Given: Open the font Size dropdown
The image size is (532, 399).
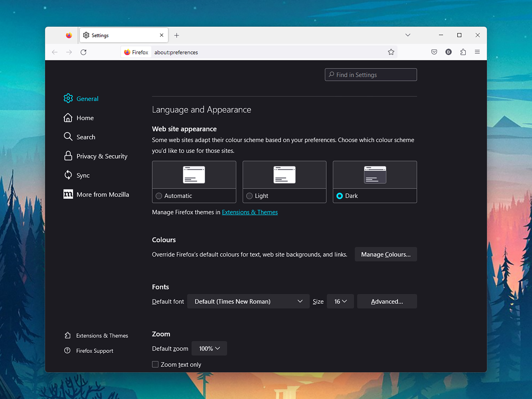Looking at the screenshot, I should point(340,301).
